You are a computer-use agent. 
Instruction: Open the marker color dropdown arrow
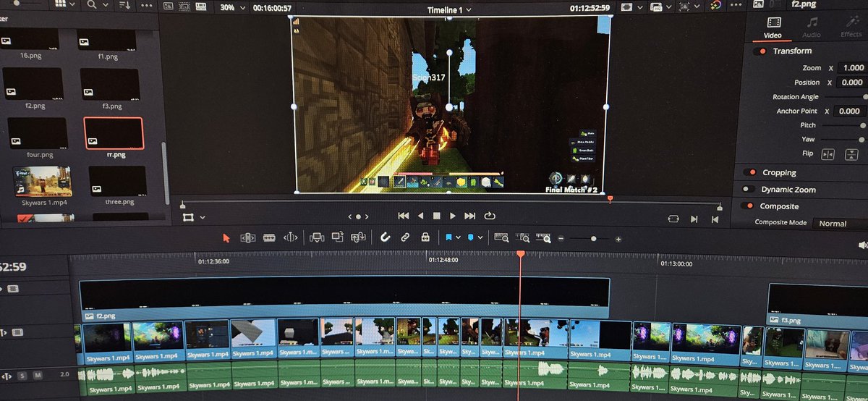tap(480, 237)
